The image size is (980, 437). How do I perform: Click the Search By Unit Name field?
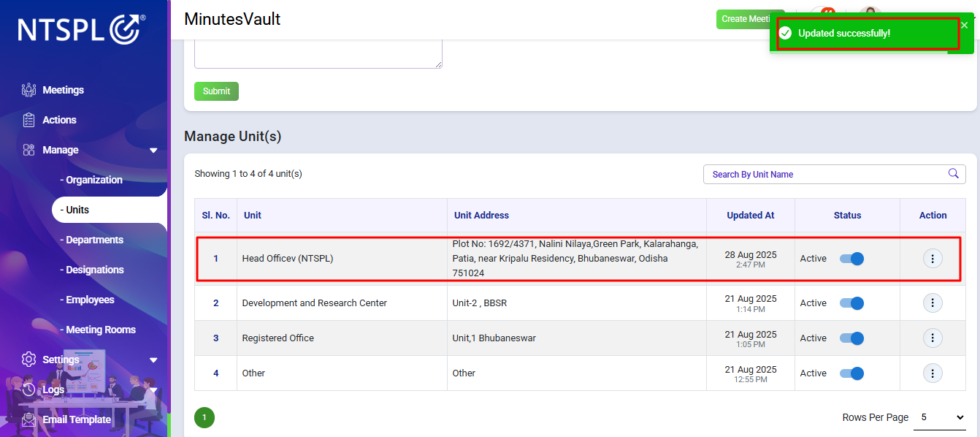[x=835, y=174]
